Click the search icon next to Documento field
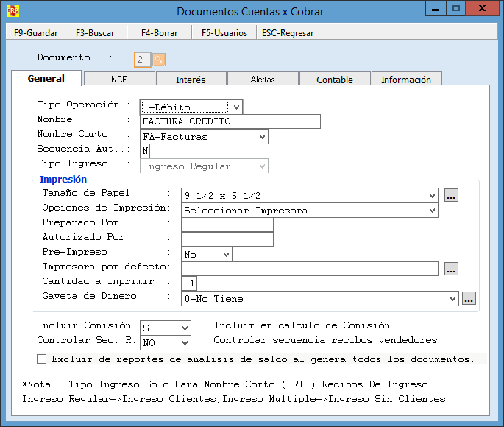Screen dimensions: 504x427 159,60
